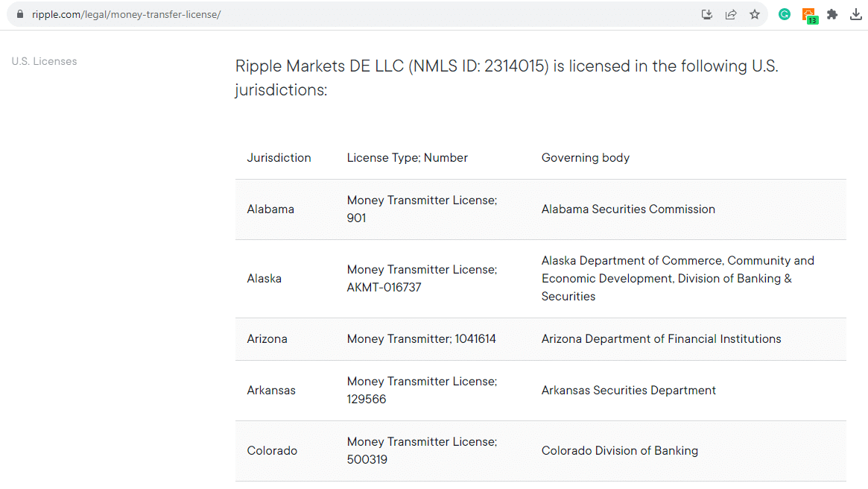Viewport: 868px width, 489px height.
Task: Show browser downloads
Action: 856,14
